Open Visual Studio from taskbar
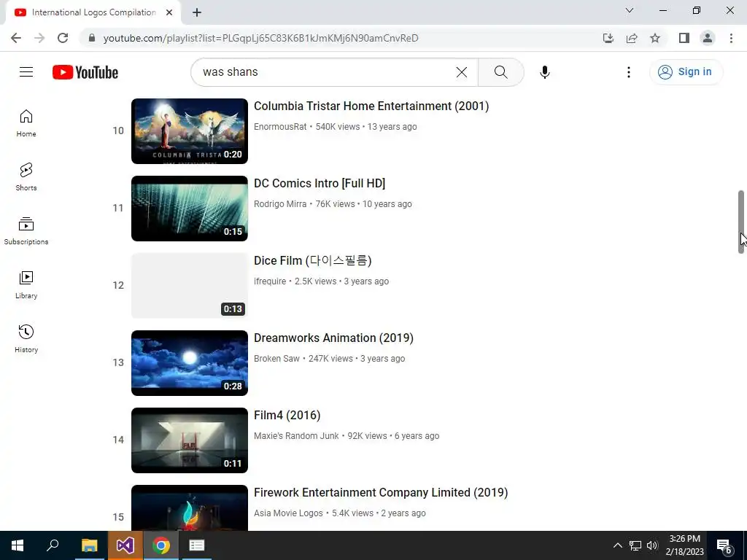 click(x=125, y=545)
